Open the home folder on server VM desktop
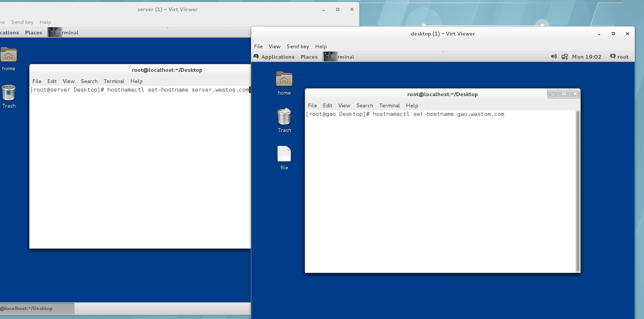The image size is (644, 319). coord(9,55)
